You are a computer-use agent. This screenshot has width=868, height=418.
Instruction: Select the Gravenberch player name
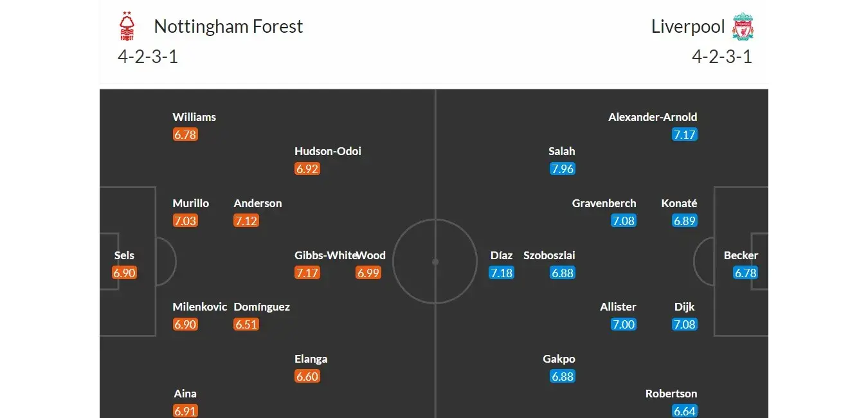tap(604, 203)
